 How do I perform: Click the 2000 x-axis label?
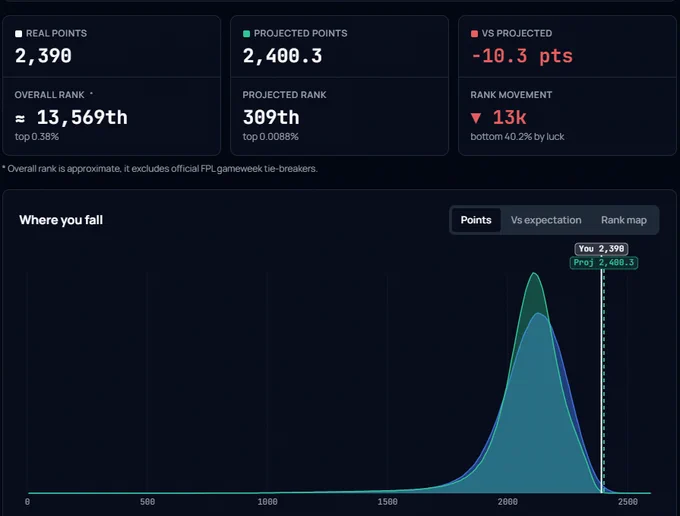click(x=507, y=502)
